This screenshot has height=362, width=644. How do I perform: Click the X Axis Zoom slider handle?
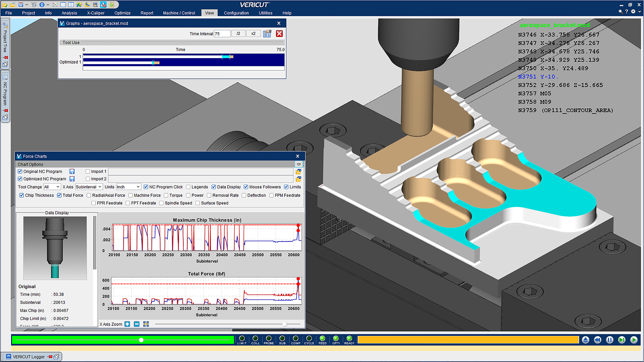click(285, 324)
